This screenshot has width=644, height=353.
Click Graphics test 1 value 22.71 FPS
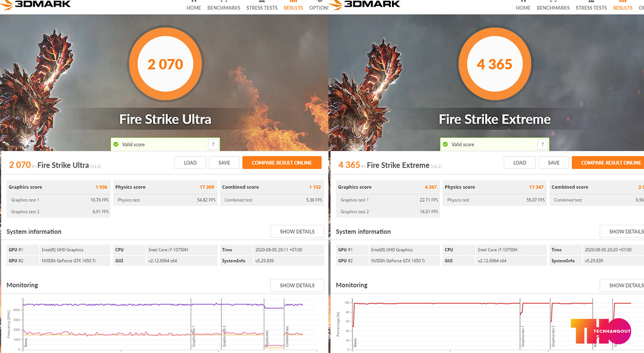(429, 200)
